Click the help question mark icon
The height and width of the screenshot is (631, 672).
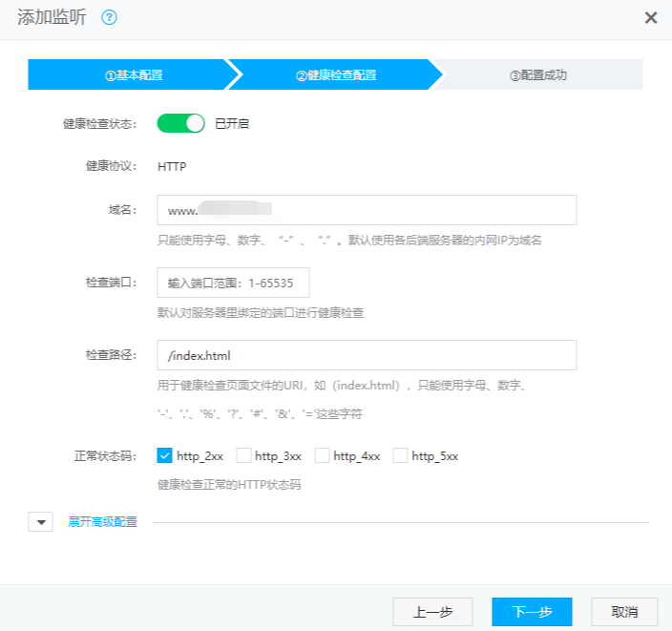click(109, 18)
